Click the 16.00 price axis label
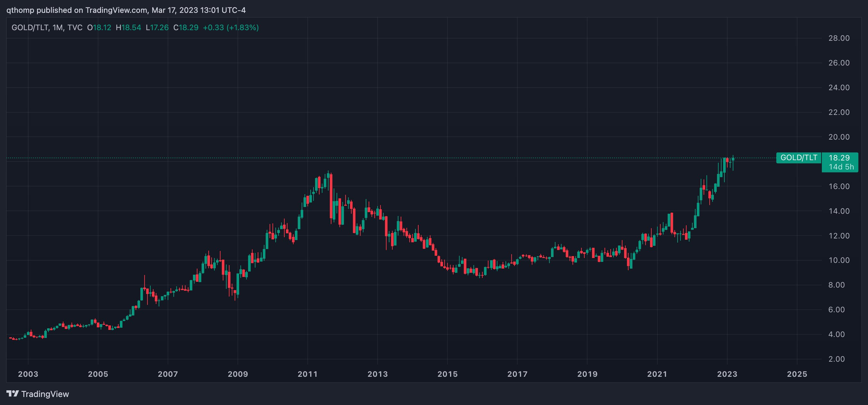Image resolution: width=868 pixels, height=405 pixels. (839, 186)
